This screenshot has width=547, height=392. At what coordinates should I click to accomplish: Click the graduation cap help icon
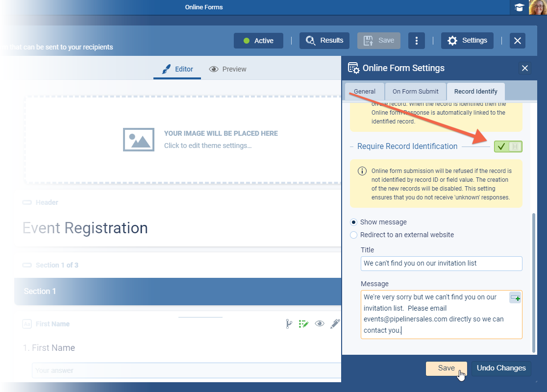(519, 7)
